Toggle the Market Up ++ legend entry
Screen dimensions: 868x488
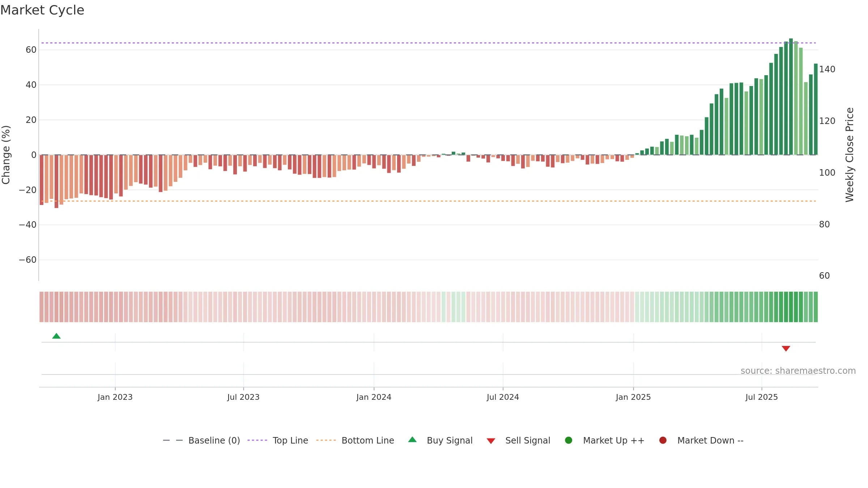(604, 440)
